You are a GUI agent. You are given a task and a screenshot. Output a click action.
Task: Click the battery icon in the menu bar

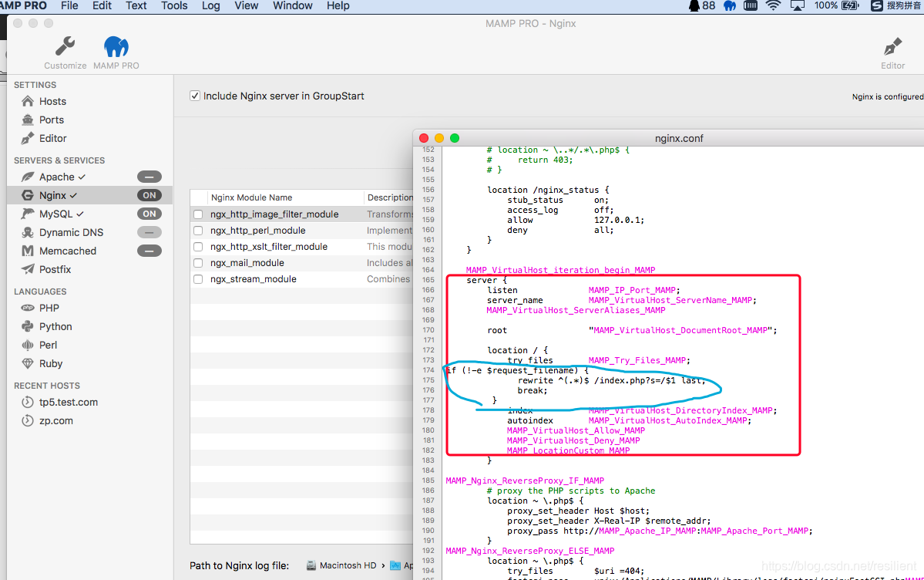click(x=850, y=6)
